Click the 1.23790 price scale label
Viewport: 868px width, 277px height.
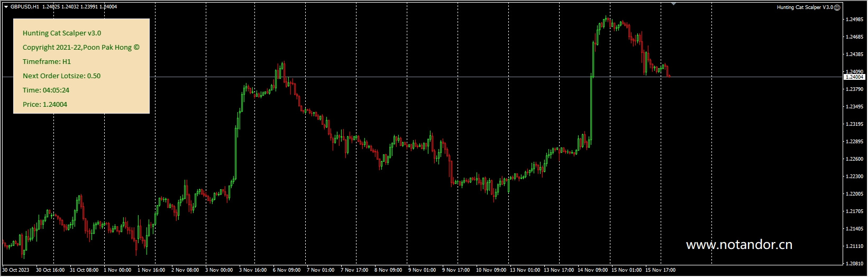tap(854, 89)
